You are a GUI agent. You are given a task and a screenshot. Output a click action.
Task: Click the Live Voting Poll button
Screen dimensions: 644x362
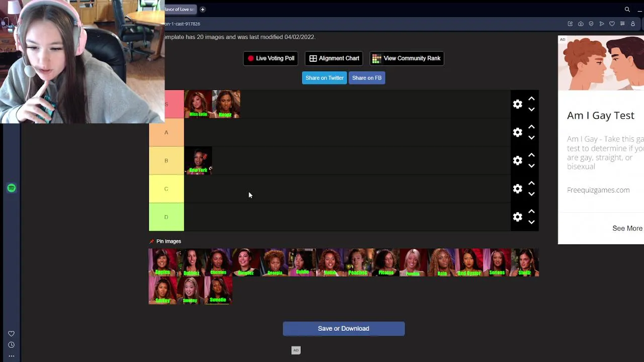271,58
